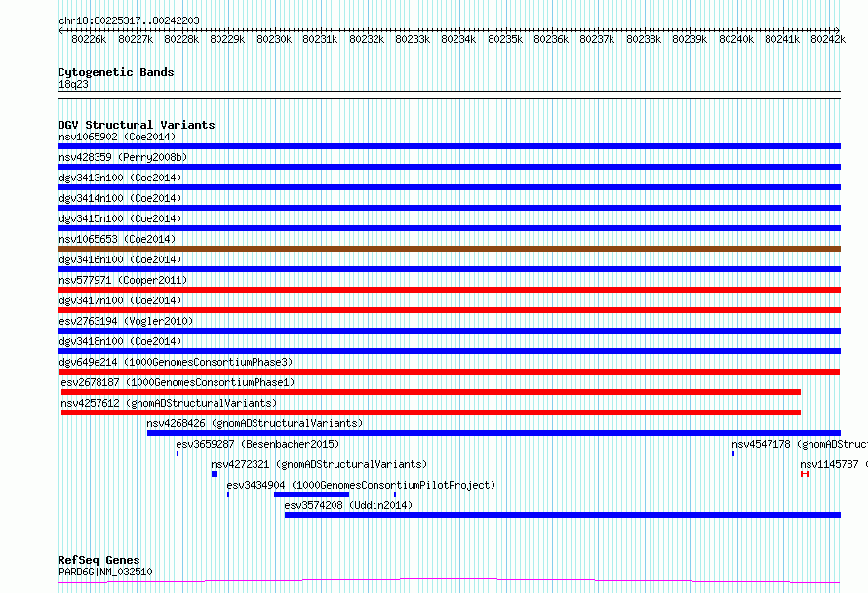Open variant dgv3415n100 (Coe2014) label
The height and width of the screenshot is (593, 868).
(x=120, y=218)
